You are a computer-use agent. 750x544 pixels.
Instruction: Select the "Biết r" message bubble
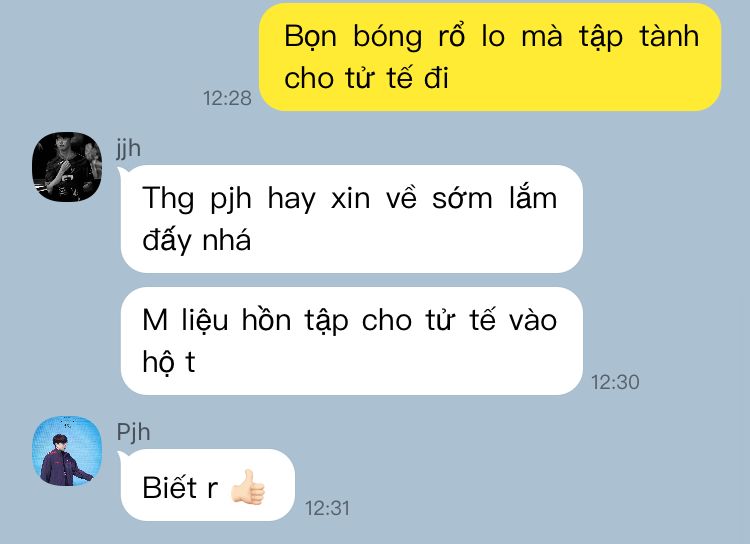(208, 485)
